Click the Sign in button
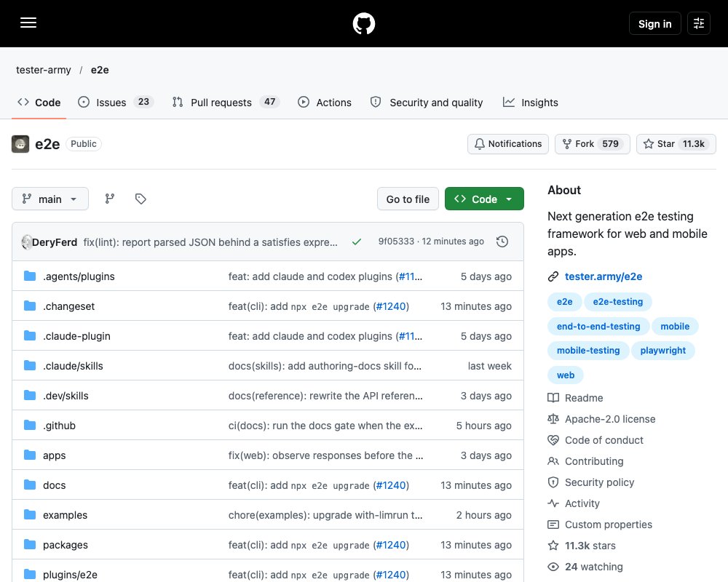 pyautogui.click(x=654, y=23)
